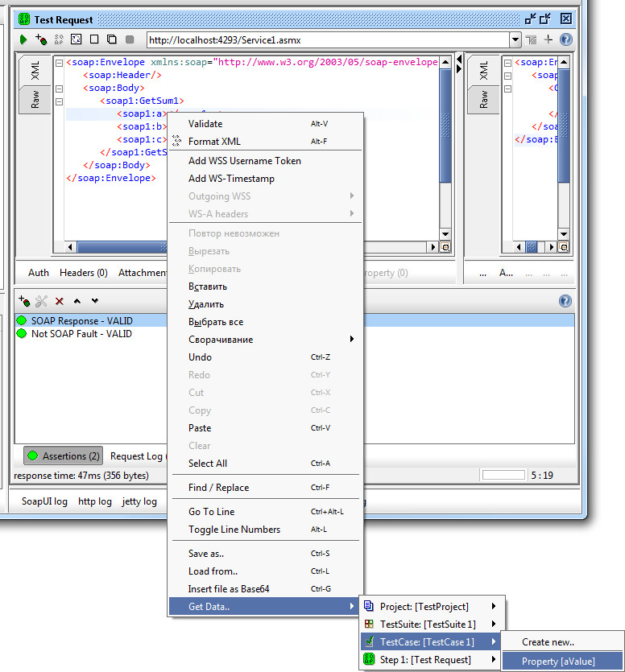This screenshot has height=672, width=625.
Task: Choose Go To Line menu entry
Action: (266, 511)
